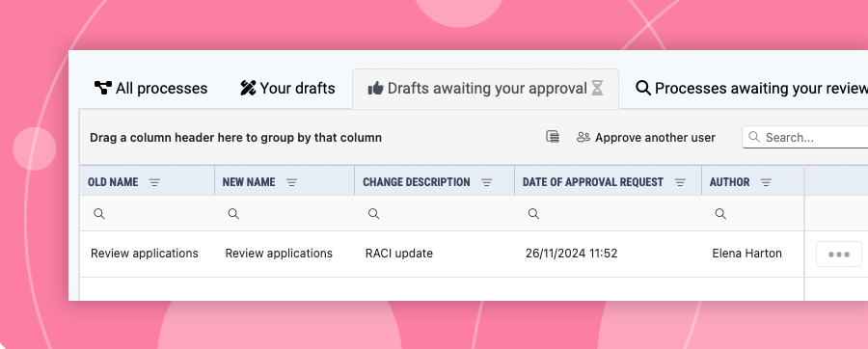
Task: Open filter for Date of Approval Request
Action: [x=680, y=182]
